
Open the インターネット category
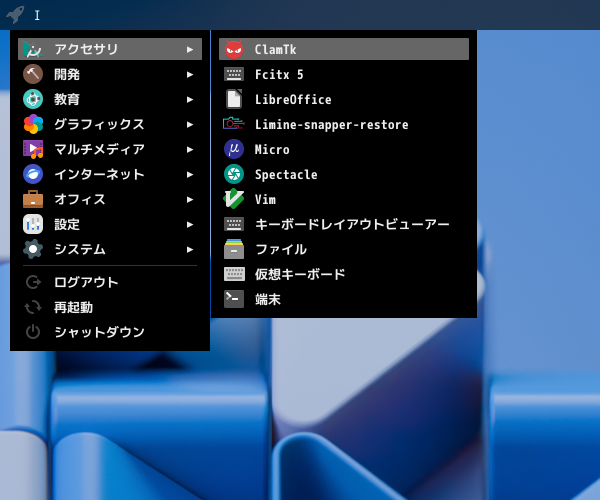(110, 174)
